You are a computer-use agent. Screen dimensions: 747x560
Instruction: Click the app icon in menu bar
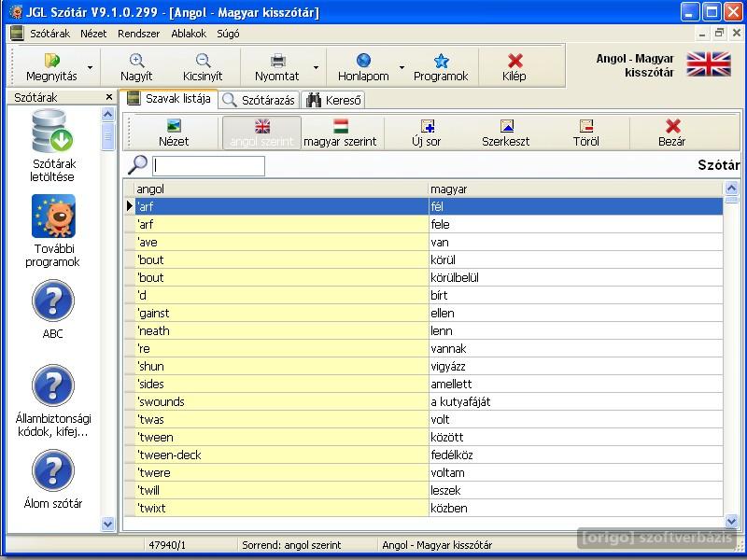click(17, 34)
